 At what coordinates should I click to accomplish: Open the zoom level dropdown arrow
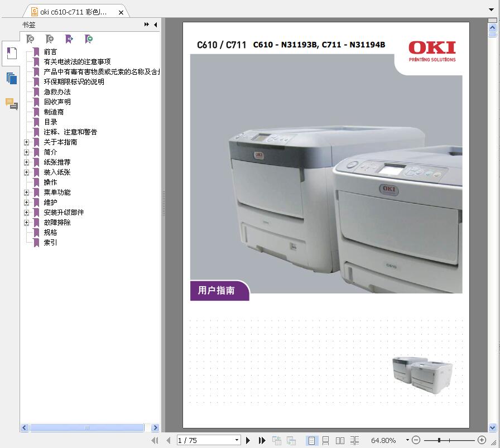pyautogui.click(x=407, y=440)
